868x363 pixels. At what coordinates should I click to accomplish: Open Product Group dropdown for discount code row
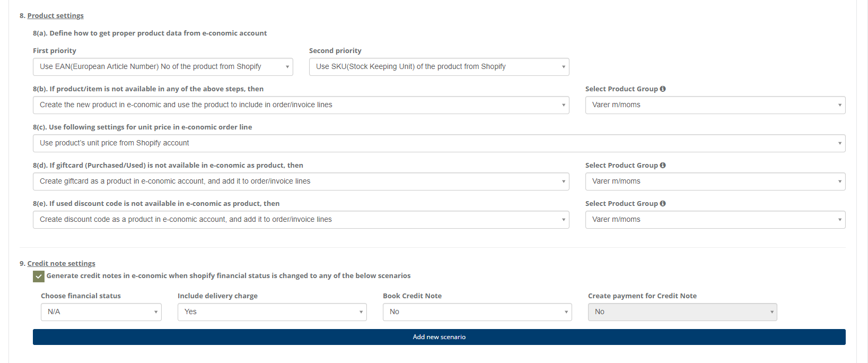(715, 220)
